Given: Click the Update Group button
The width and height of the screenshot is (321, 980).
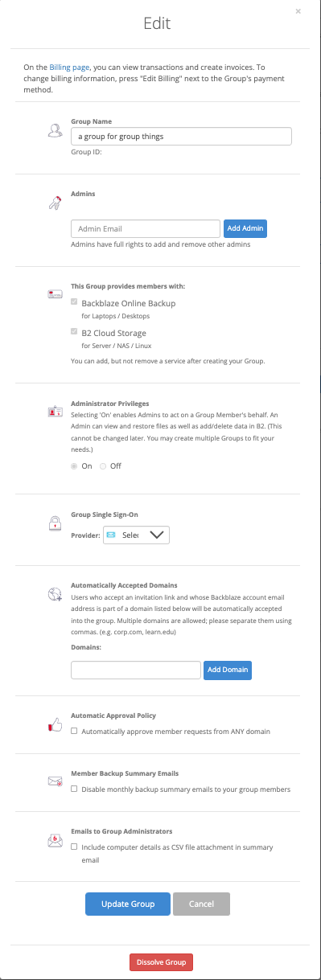Looking at the screenshot, I should 127,904.
